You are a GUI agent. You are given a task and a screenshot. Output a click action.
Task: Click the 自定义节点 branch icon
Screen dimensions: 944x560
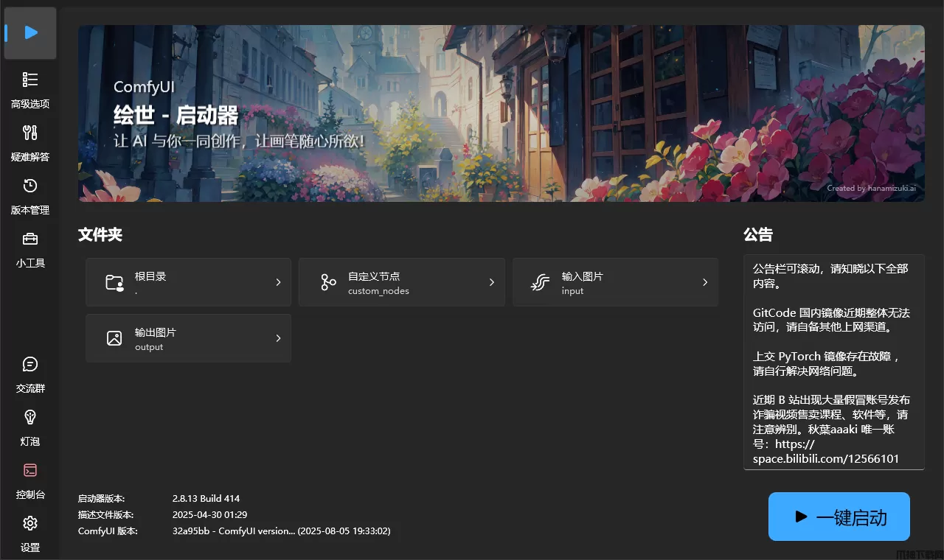pyautogui.click(x=328, y=282)
